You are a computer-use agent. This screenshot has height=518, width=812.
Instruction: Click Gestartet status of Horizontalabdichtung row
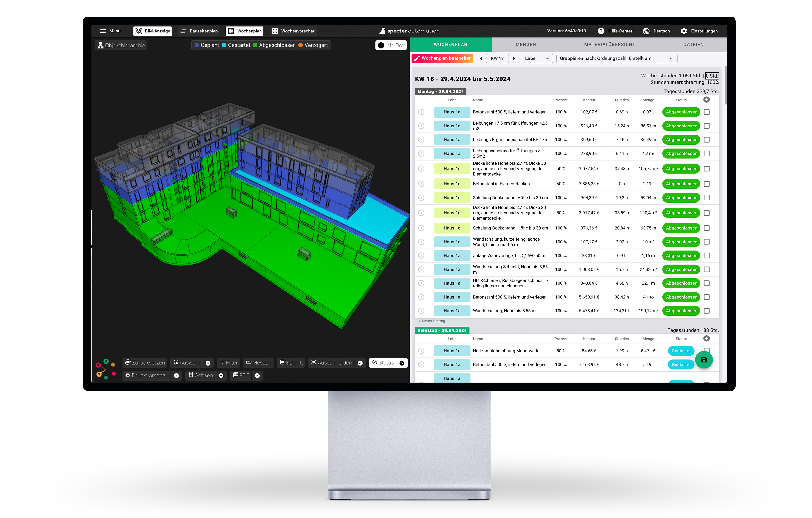(681, 351)
